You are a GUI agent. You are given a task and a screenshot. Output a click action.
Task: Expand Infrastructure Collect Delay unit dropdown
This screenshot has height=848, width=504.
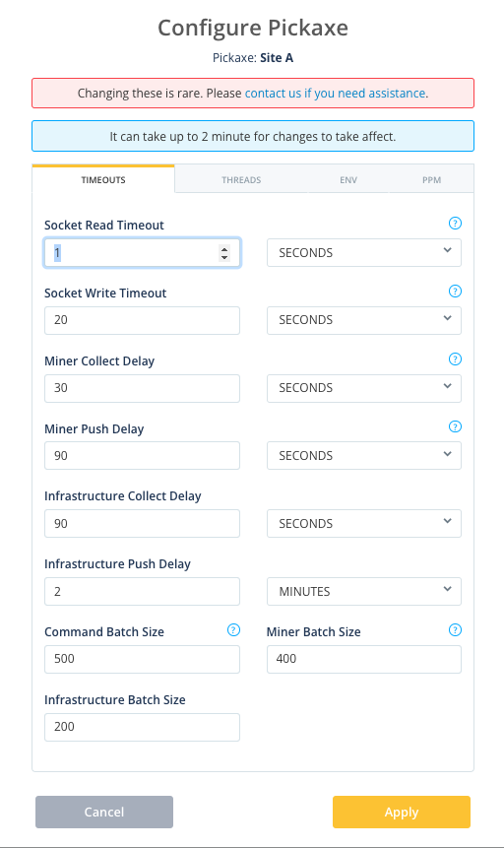[x=364, y=524]
